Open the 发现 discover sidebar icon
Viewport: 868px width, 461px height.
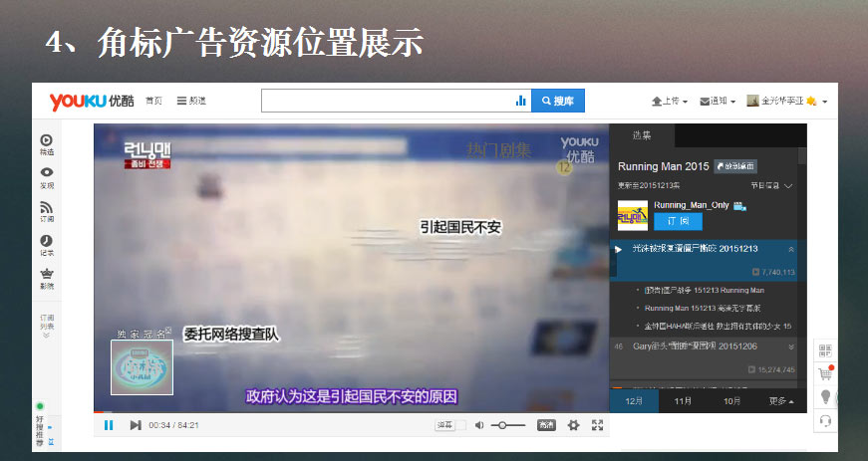click(47, 177)
